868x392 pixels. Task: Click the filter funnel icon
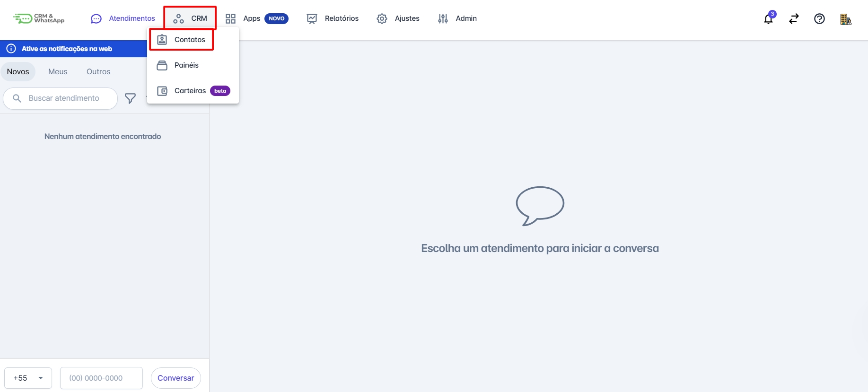[130, 98]
